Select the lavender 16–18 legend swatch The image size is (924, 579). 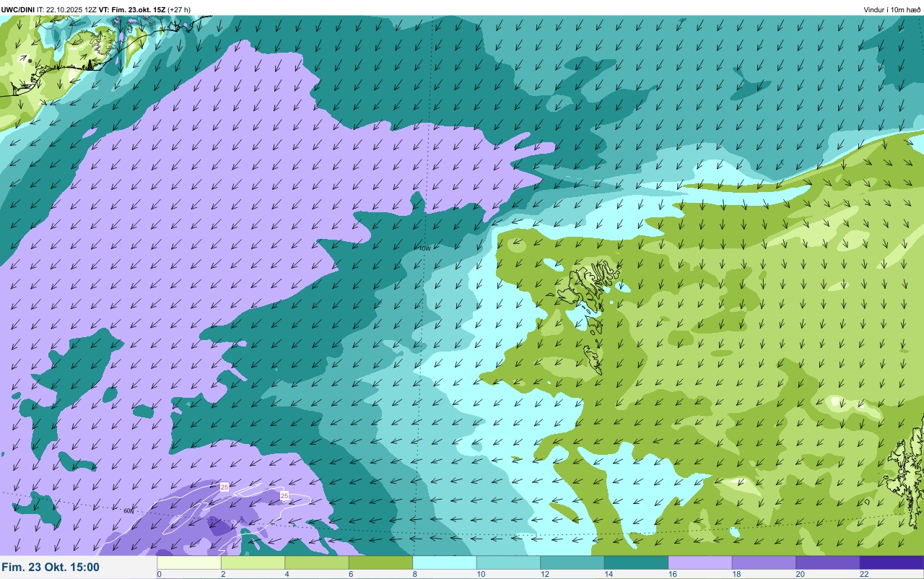click(700, 562)
